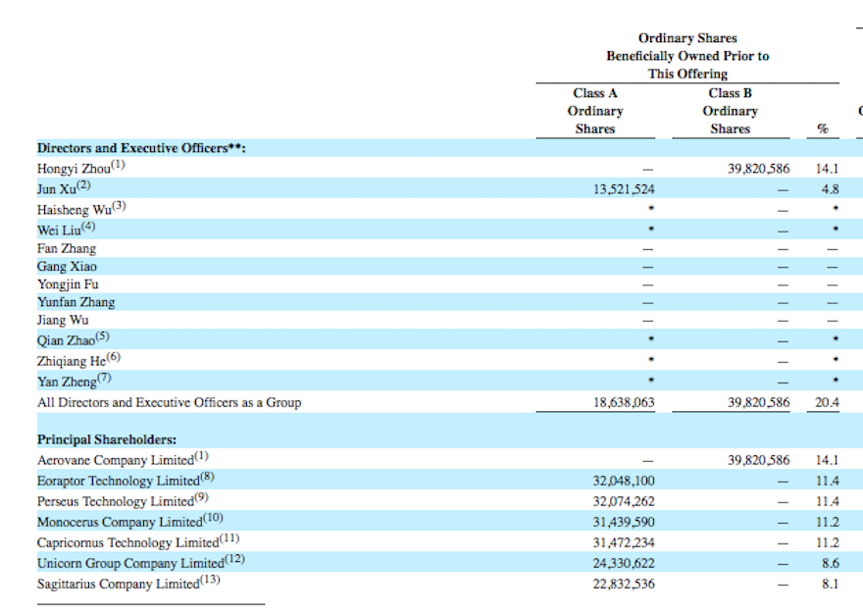This screenshot has width=863, height=616.
Task: Click Jun Xu's Class A share count 13,521,524
Action: coord(624,189)
